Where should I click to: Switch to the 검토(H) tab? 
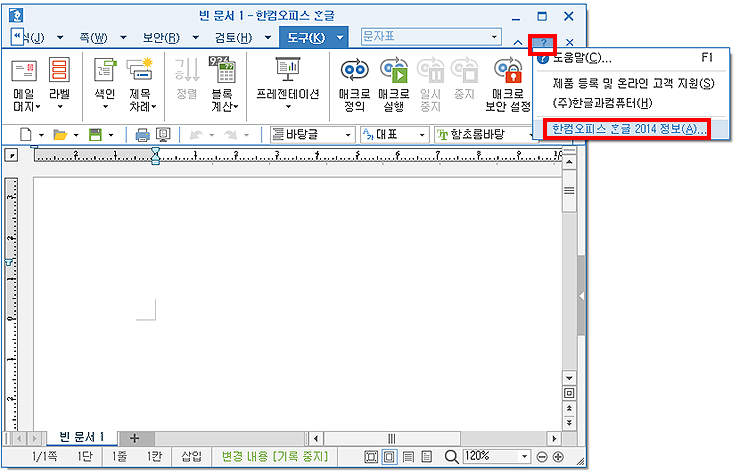233,37
